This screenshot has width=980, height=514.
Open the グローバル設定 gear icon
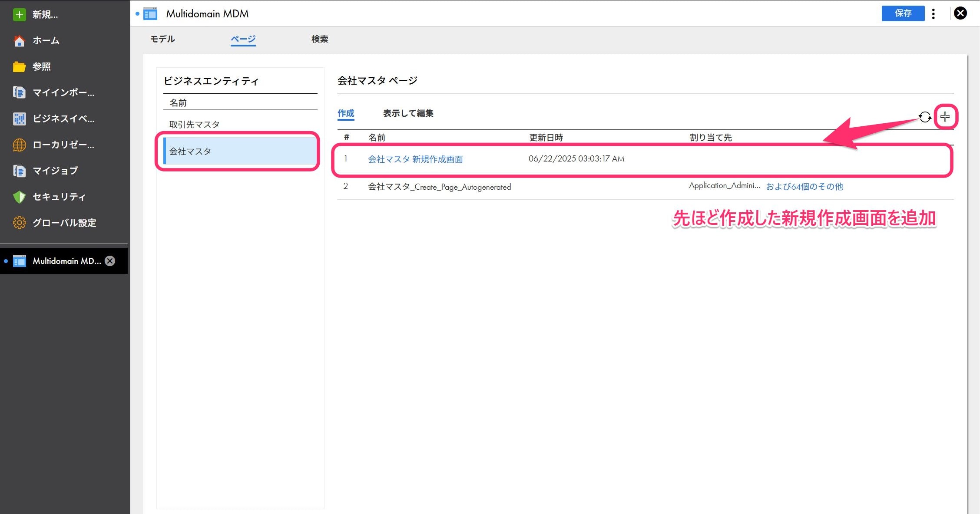pos(19,223)
